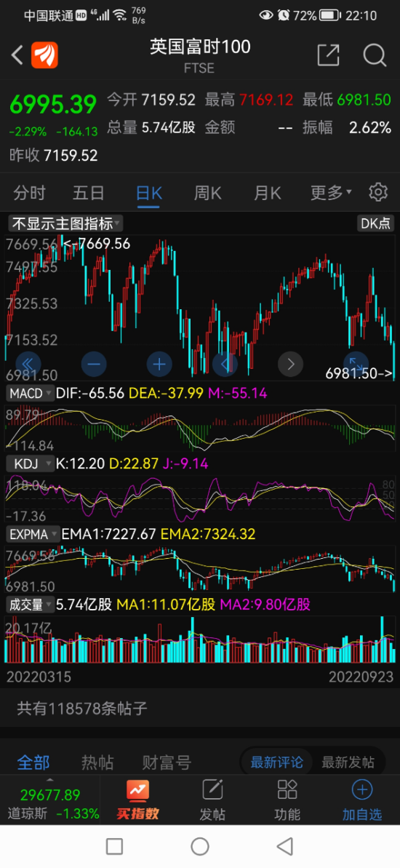Open the EXPMA indicator dropdown
This screenshot has width=400, height=868.
[x=33, y=534]
